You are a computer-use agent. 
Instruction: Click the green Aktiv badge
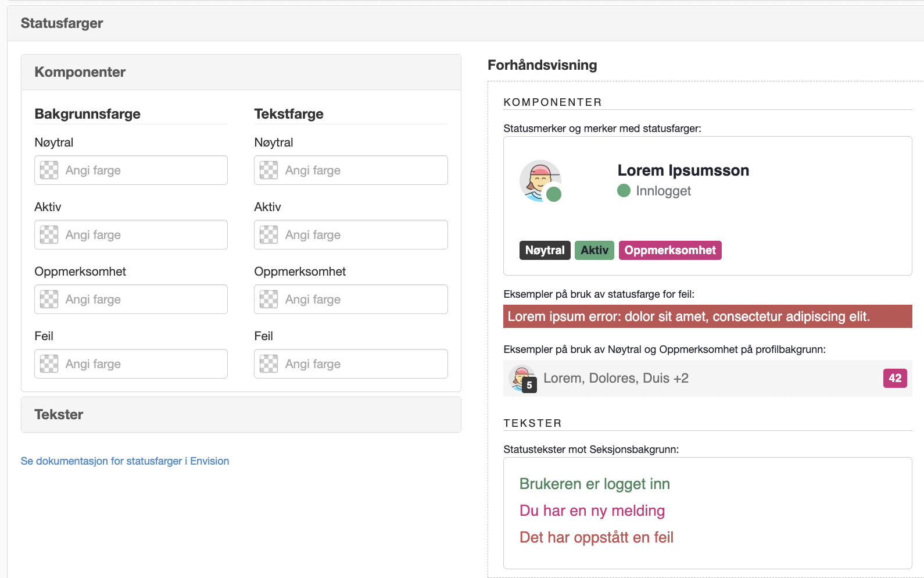594,251
